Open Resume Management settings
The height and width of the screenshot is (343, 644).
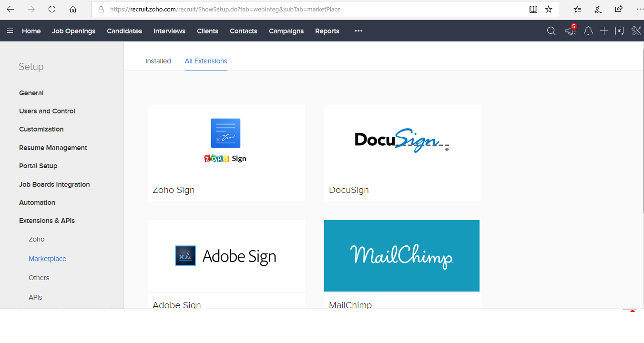[x=53, y=148]
